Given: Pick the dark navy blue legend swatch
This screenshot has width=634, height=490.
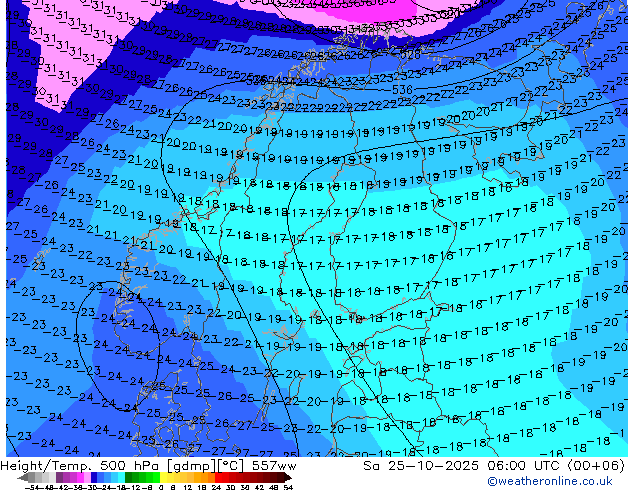Looking at the screenshot, I should coord(94,477).
